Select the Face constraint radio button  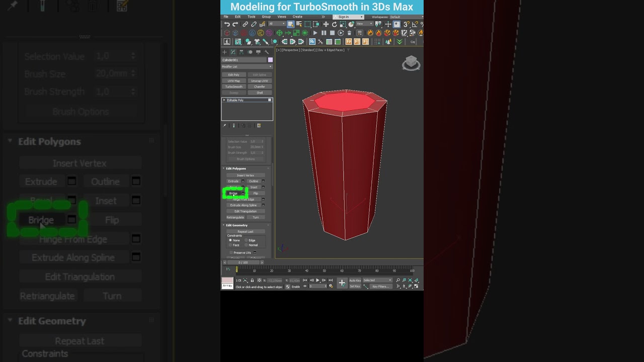pyautogui.click(x=230, y=245)
